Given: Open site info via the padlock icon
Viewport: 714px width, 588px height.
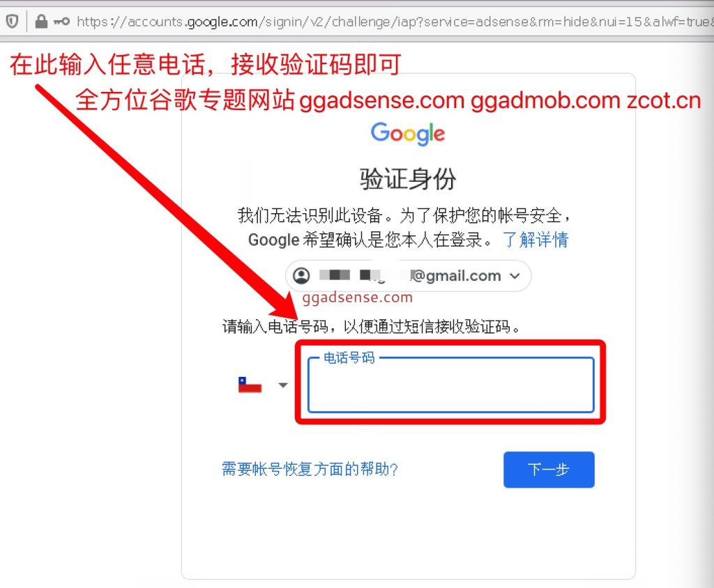Looking at the screenshot, I should pyautogui.click(x=41, y=22).
